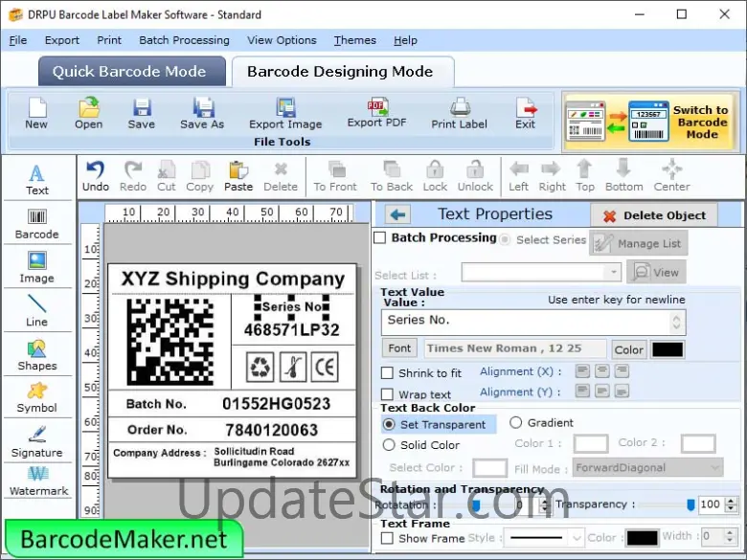Export the label as image
Image resolution: width=747 pixels, height=560 pixels.
tap(285, 113)
